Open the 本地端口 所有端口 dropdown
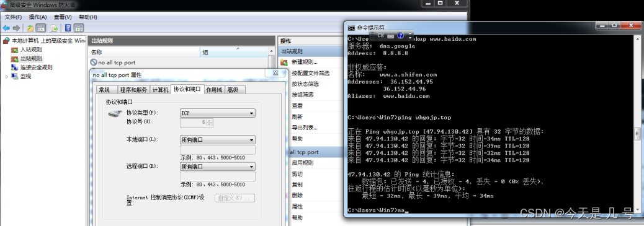This screenshot has width=644, height=226. pos(218,140)
